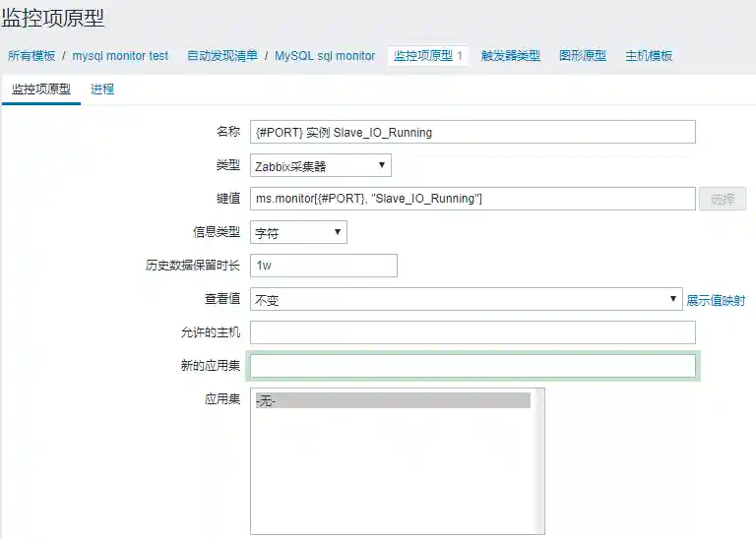Expand the 类型 dropdown showing Zabbix采集器
The height and width of the screenshot is (539, 756).
321,165
